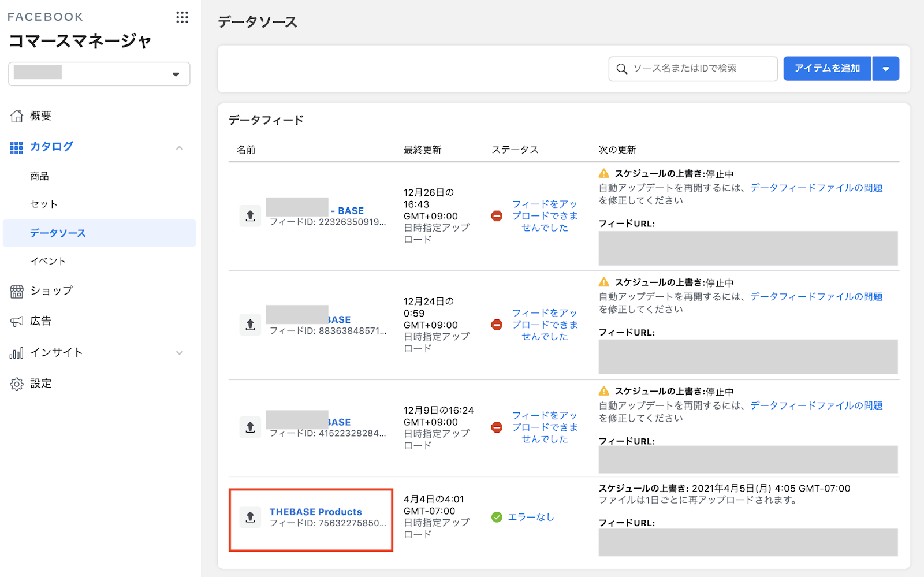Click the shop storefront icon
This screenshot has width=924, height=577.
tap(17, 291)
